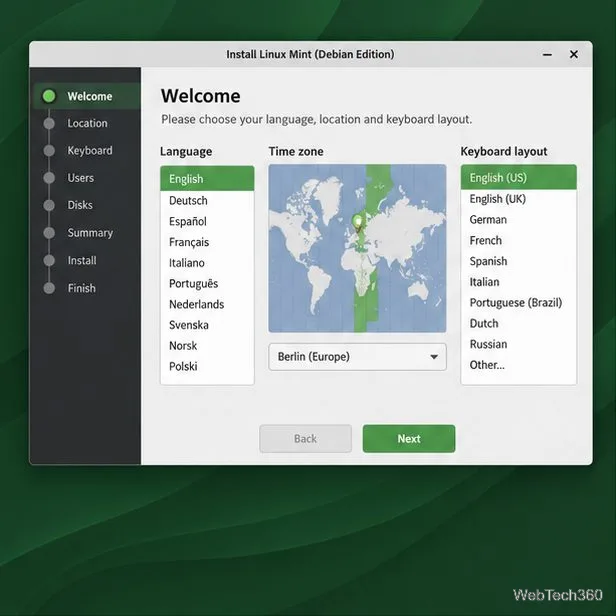Pick Français in the Language list
Viewport: 616px width, 616px height.
coord(207,242)
